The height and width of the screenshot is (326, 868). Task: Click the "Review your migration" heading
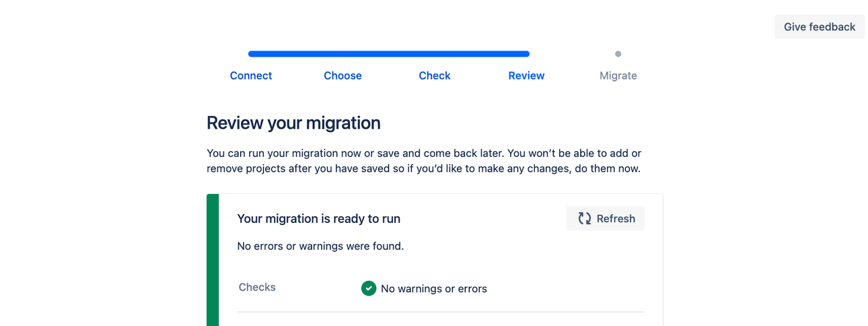[293, 123]
